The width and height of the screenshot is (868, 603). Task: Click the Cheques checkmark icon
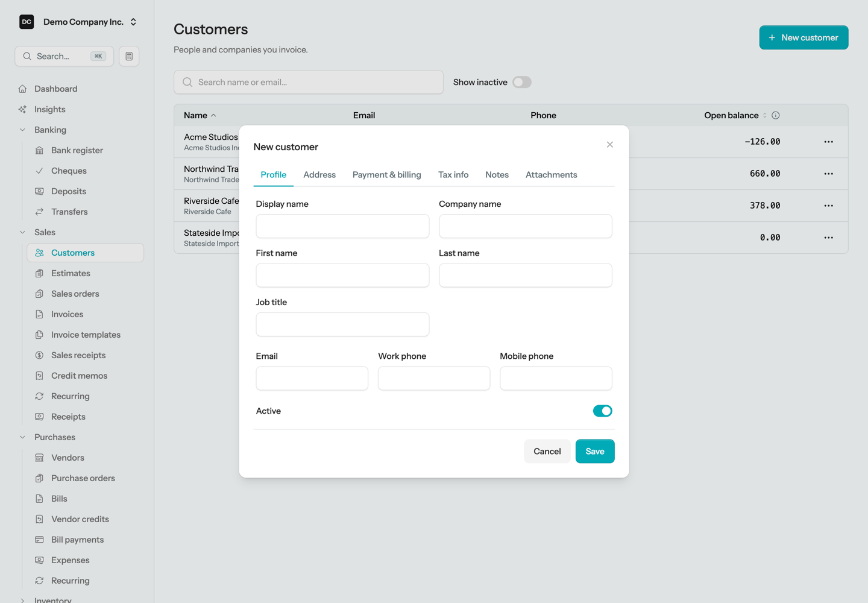click(x=39, y=171)
